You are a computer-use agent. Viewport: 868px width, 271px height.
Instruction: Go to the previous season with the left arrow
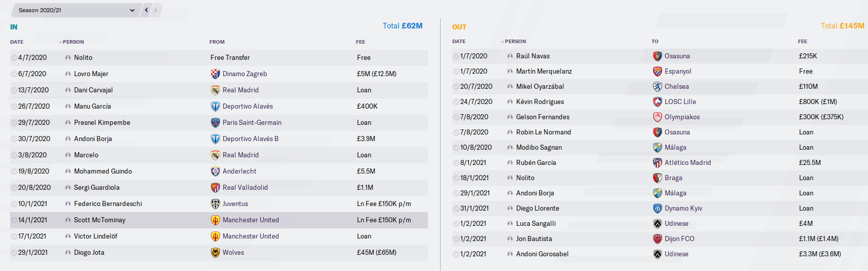tap(147, 10)
